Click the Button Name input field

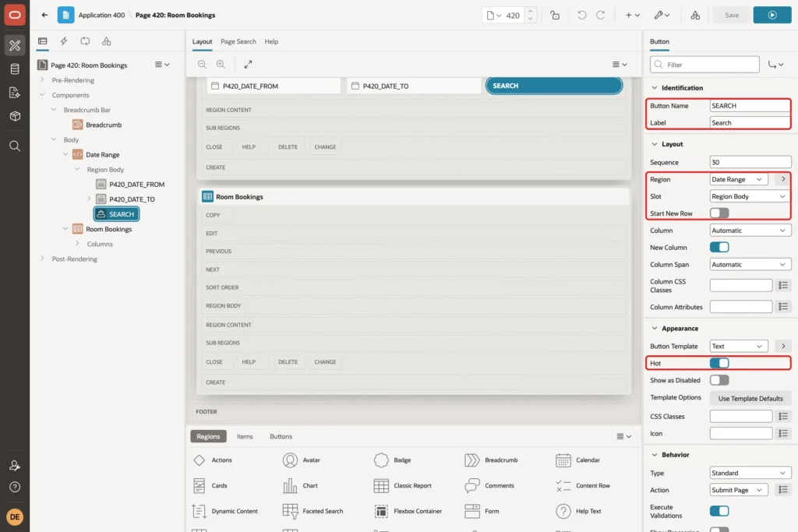tap(750, 106)
